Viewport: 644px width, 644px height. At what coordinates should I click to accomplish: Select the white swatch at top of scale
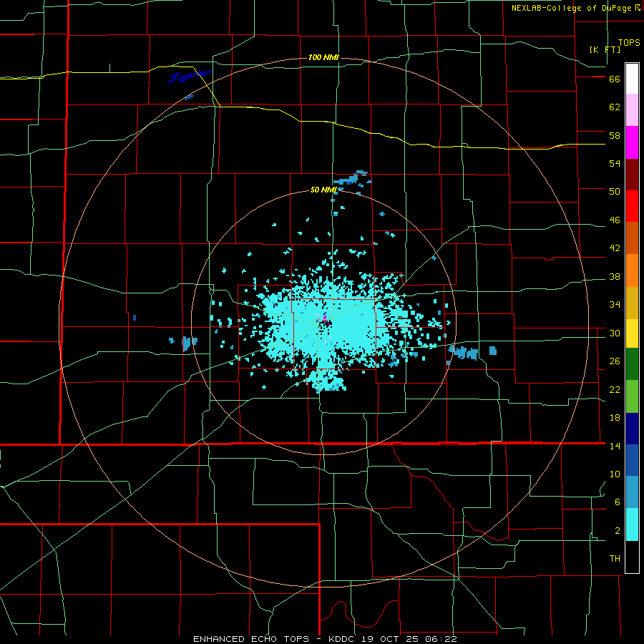point(632,79)
